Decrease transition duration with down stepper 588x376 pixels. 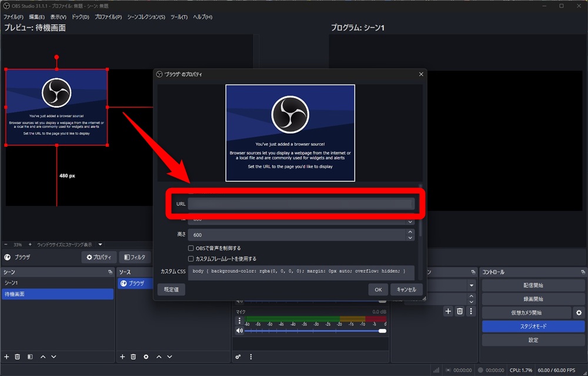click(x=472, y=301)
